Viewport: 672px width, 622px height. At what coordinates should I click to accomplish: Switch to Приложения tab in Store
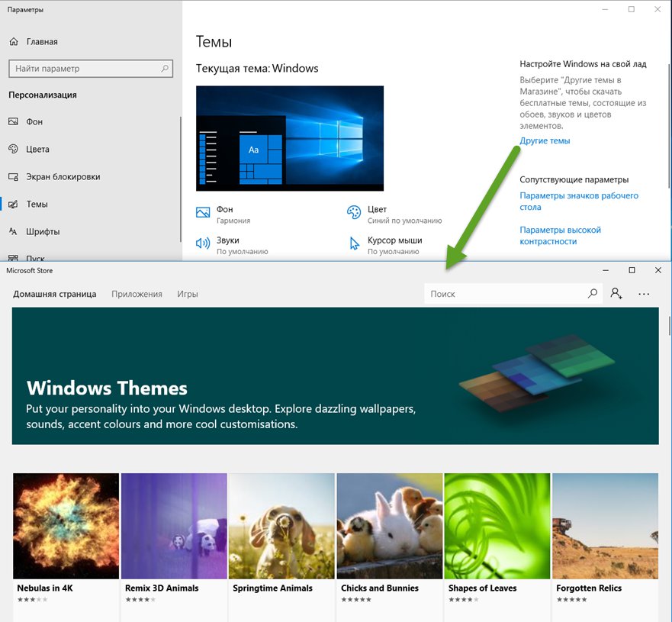point(137,294)
